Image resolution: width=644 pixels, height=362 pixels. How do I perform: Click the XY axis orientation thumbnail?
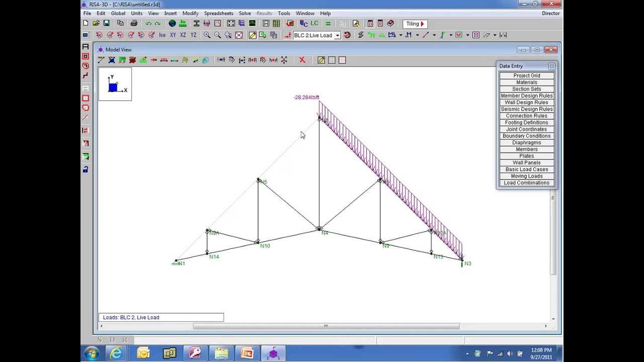(x=115, y=84)
